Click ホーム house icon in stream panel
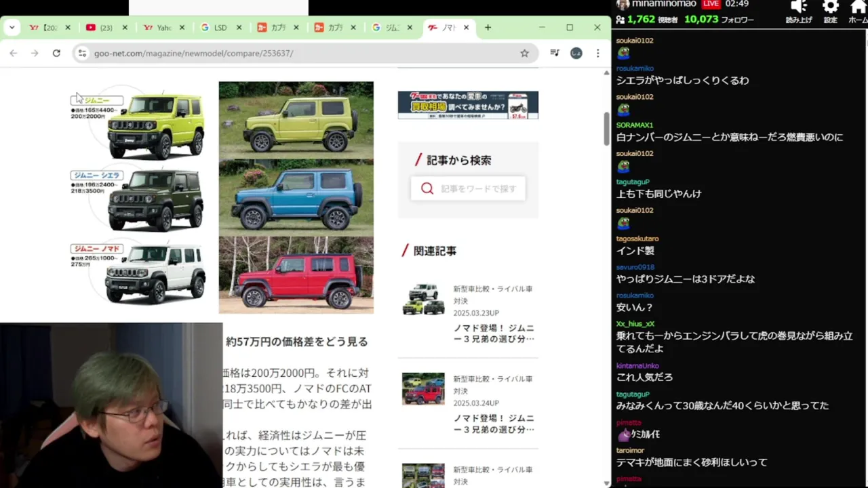 tap(859, 7)
